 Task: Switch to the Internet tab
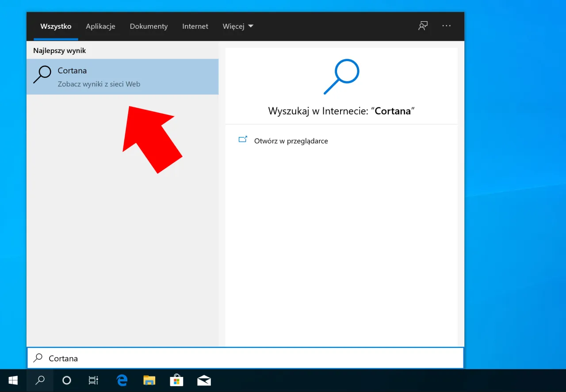(195, 27)
